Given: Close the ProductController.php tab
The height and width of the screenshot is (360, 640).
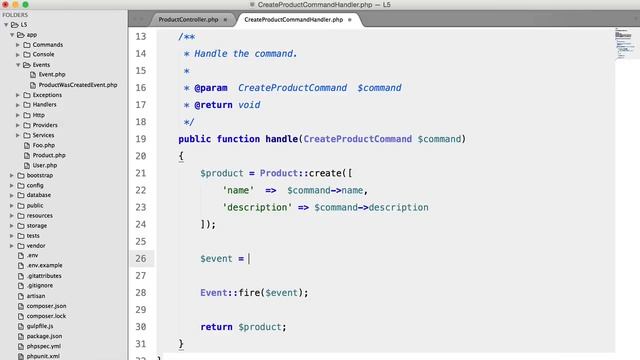Looking at the screenshot, I should click(x=225, y=20).
